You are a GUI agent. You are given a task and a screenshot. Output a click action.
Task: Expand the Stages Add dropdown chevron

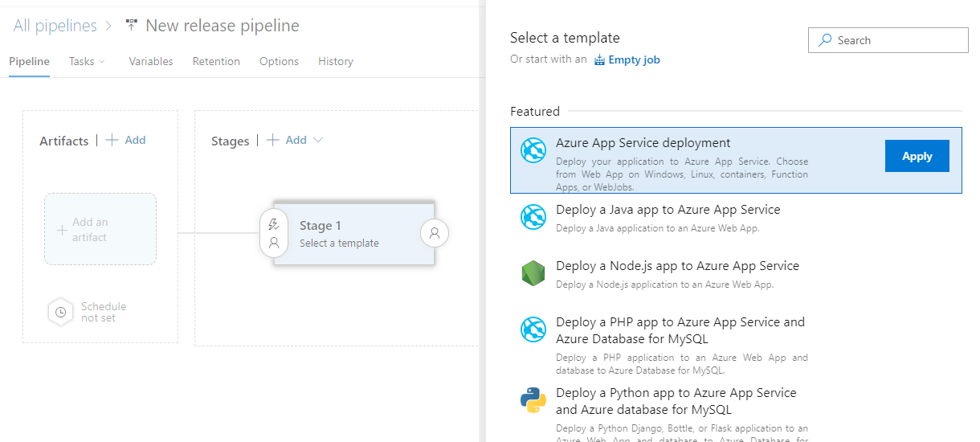tap(318, 140)
